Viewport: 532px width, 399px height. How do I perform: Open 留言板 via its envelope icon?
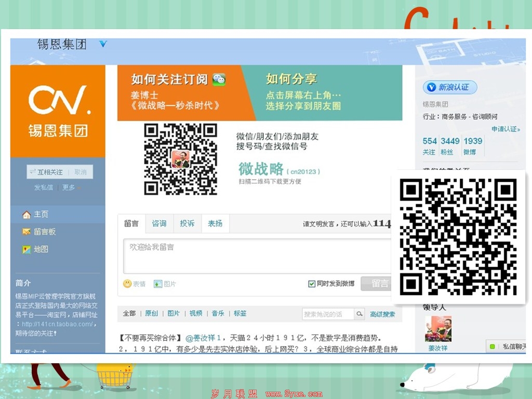coord(26,232)
